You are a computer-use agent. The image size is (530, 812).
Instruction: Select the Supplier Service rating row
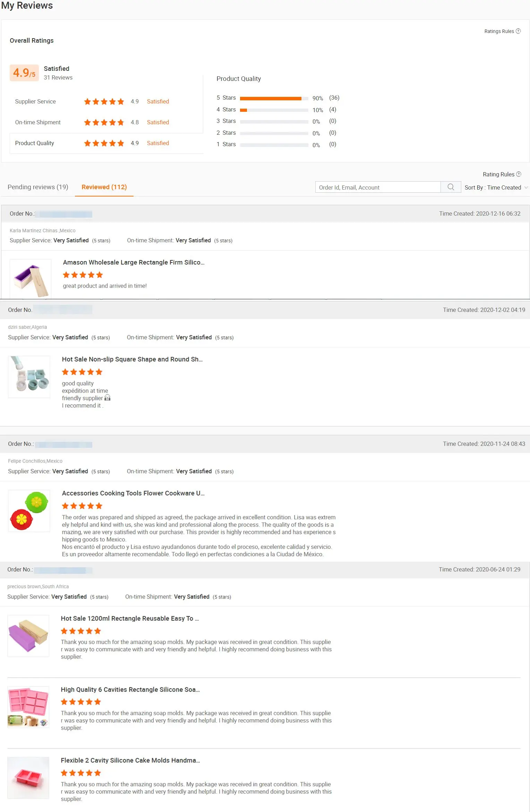coord(106,102)
